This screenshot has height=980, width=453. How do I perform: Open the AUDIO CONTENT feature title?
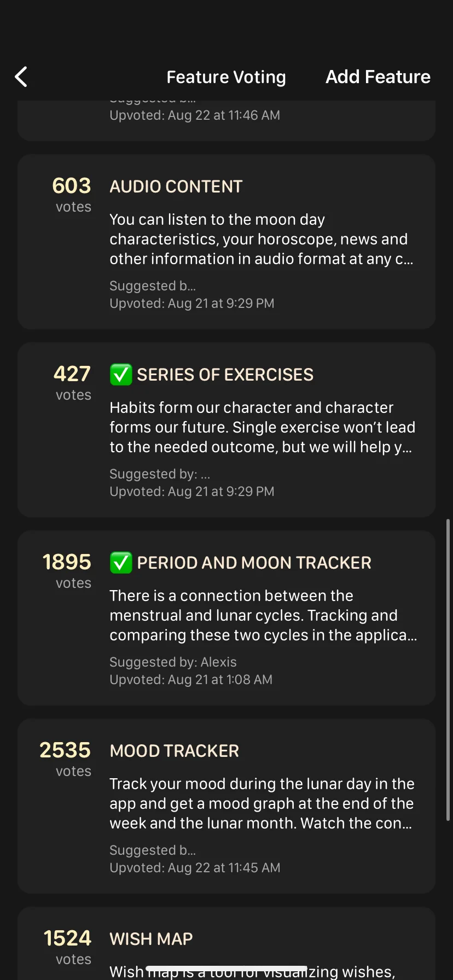[176, 186]
